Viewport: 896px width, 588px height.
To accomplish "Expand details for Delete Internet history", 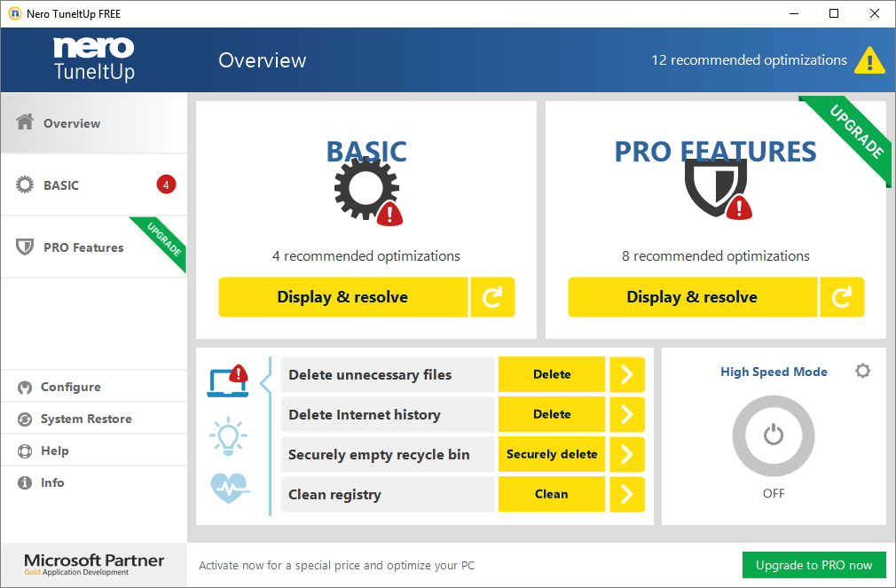I will tap(627, 415).
